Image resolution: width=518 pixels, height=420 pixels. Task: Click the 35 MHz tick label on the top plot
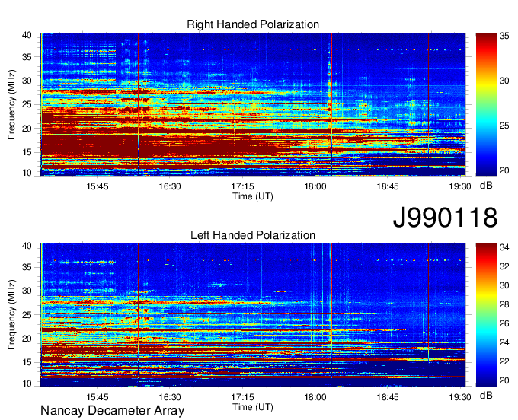tap(27, 57)
